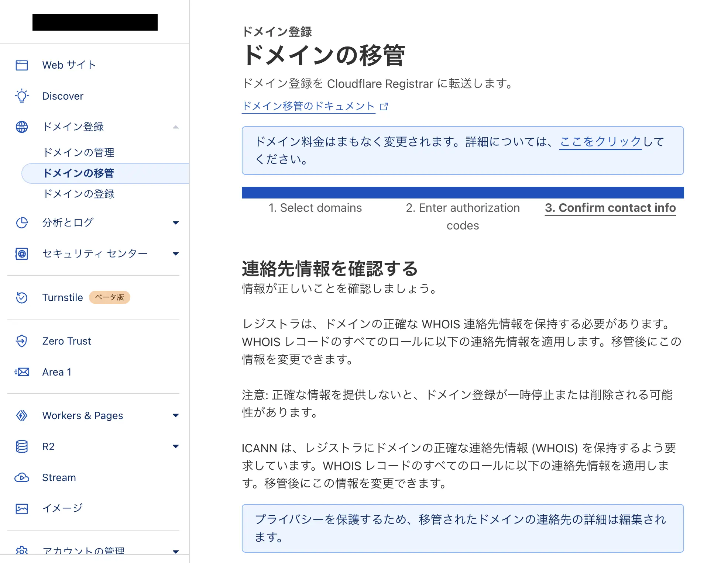
Task: Expand the アカウントの管理 section
Action: point(176,551)
